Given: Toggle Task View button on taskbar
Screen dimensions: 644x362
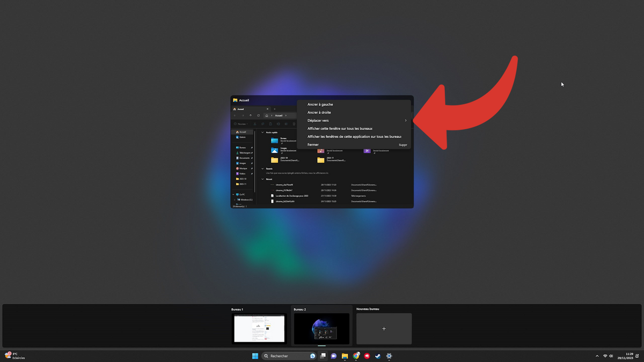Looking at the screenshot, I should tap(323, 356).
